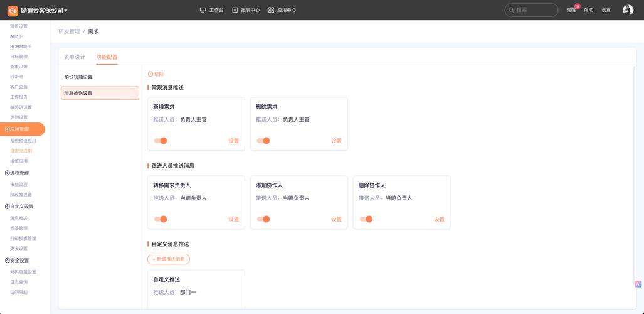Toggle the 删除协作人 push slider
The image size is (644, 314).
pyautogui.click(x=366, y=219)
